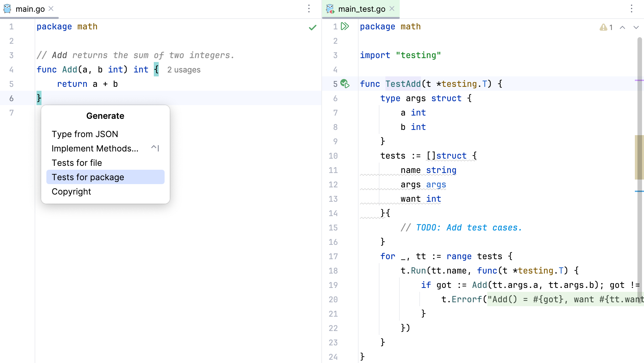Close the main_test.go tab
This screenshot has width=644, height=363.
(x=392, y=9)
